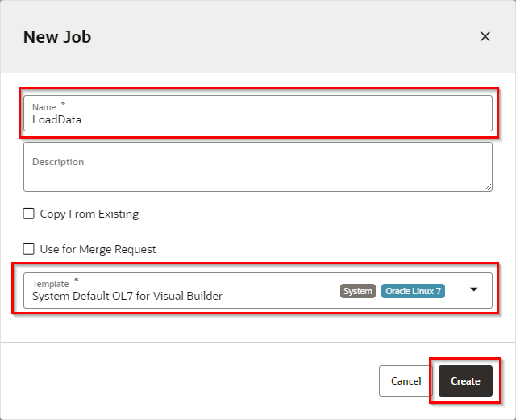Enable the Copy From Existing checkbox

(x=29, y=214)
